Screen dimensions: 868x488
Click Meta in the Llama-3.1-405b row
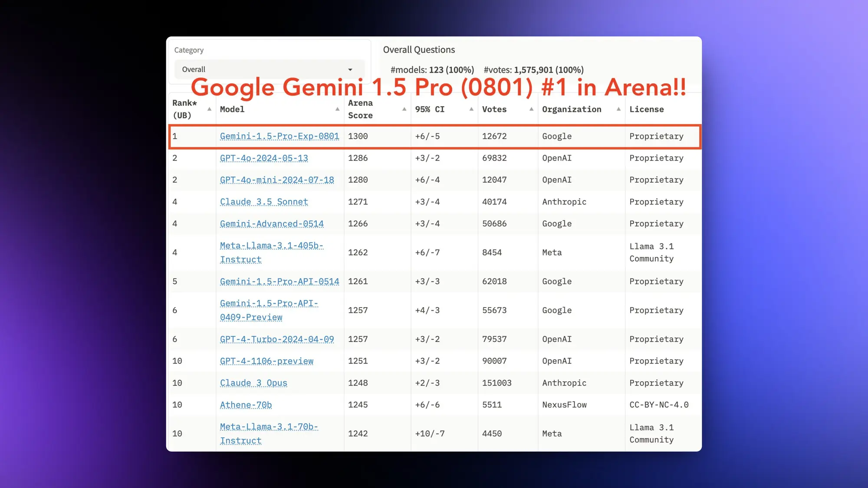552,252
